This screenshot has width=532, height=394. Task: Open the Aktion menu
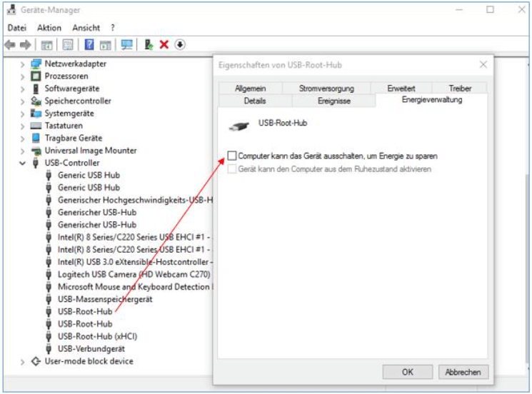click(49, 28)
